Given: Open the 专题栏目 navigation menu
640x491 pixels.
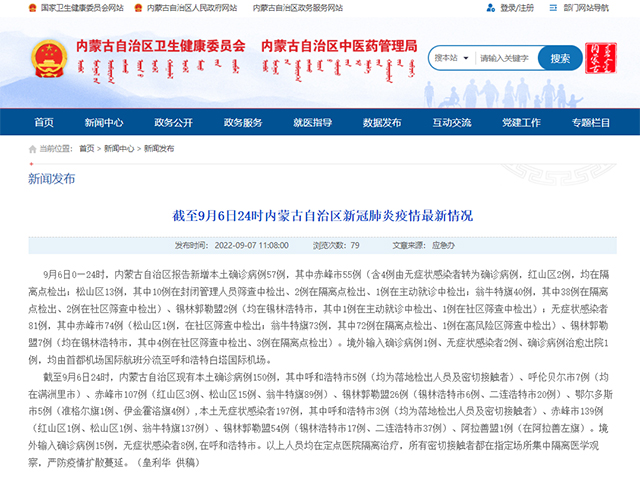Looking at the screenshot, I should (591, 122).
